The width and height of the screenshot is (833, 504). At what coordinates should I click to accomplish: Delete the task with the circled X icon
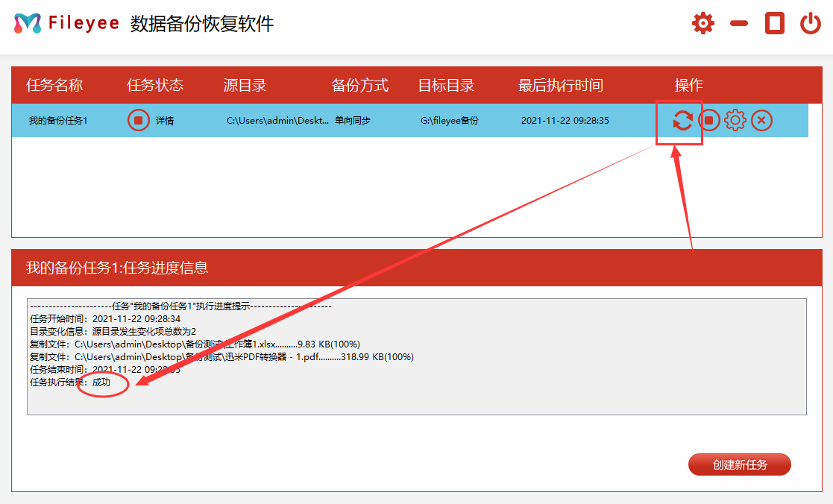coord(761,120)
